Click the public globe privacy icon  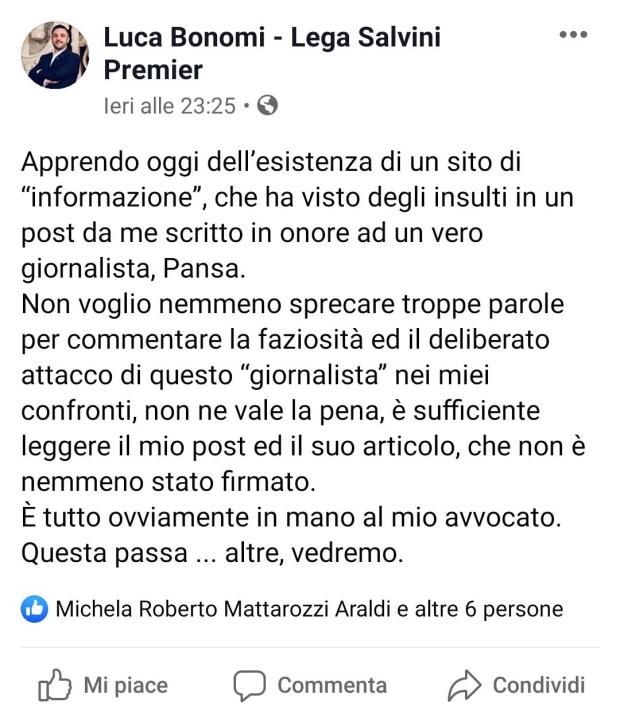(267, 105)
